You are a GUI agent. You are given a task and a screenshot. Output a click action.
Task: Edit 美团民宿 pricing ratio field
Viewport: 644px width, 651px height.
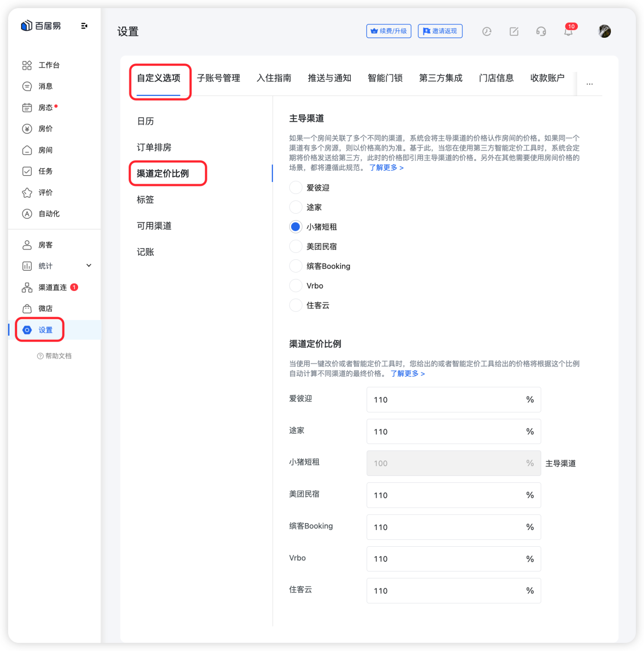coord(454,495)
